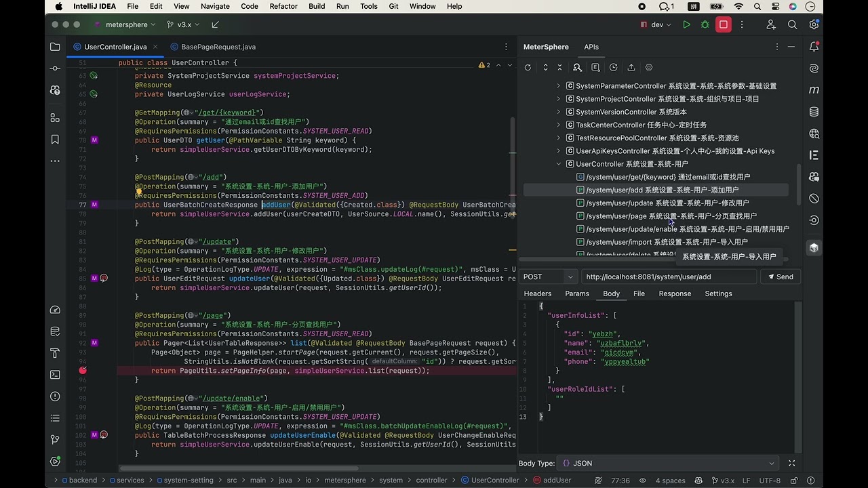This screenshot has width=868, height=488.
Task: Select /system/user/page API entry
Action: [x=666, y=216]
